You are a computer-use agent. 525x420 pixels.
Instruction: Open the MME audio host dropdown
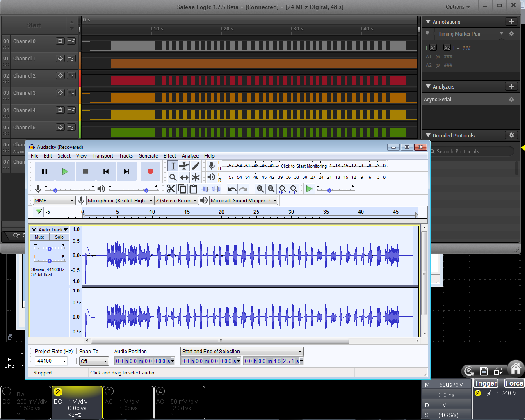tap(54, 201)
